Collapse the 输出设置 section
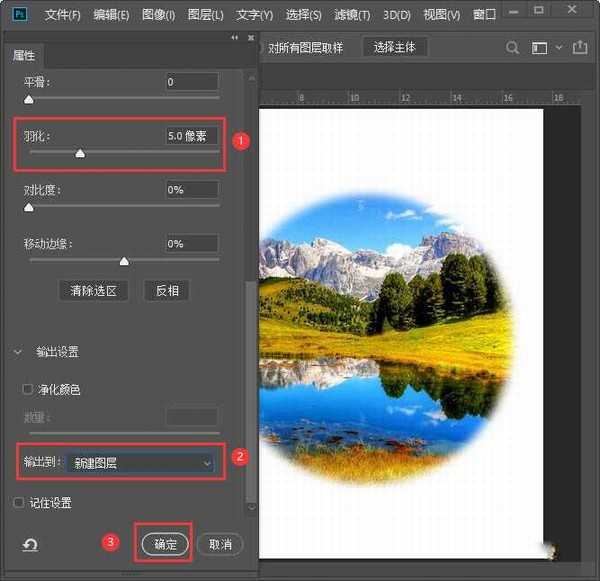 point(18,352)
